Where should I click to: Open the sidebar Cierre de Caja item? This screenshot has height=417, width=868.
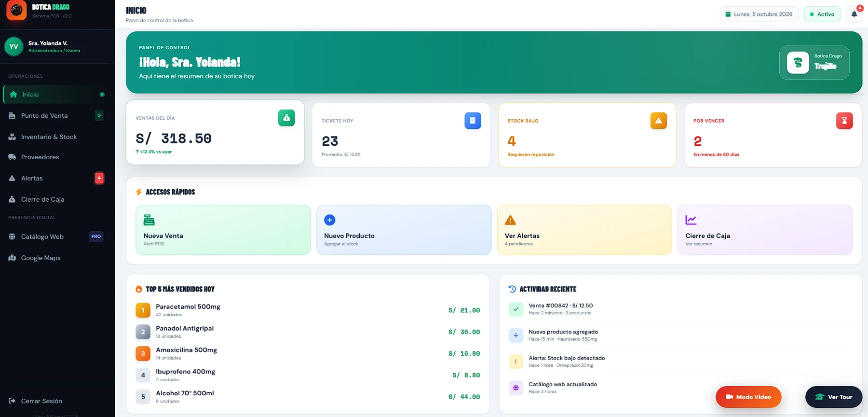(x=57, y=199)
